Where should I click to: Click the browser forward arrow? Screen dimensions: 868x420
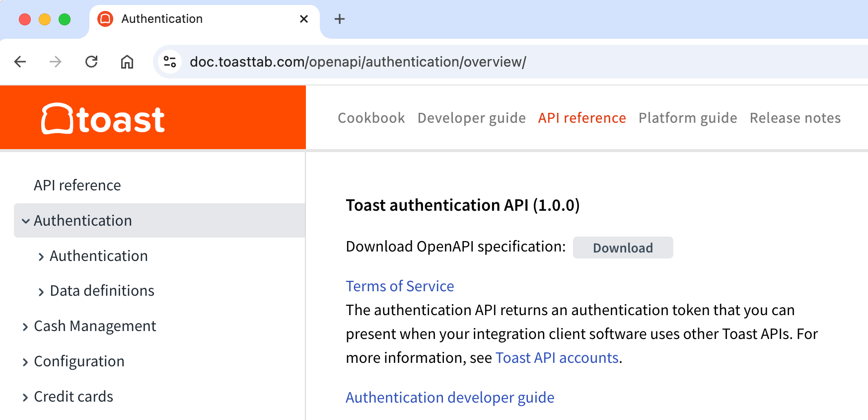[x=56, y=62]
